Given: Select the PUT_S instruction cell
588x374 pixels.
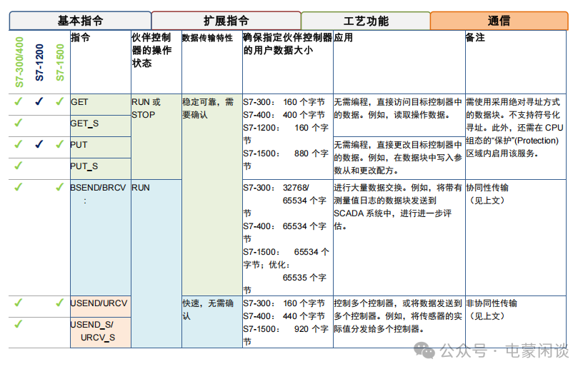Looking at the screenshot, I should pos(101,168).
